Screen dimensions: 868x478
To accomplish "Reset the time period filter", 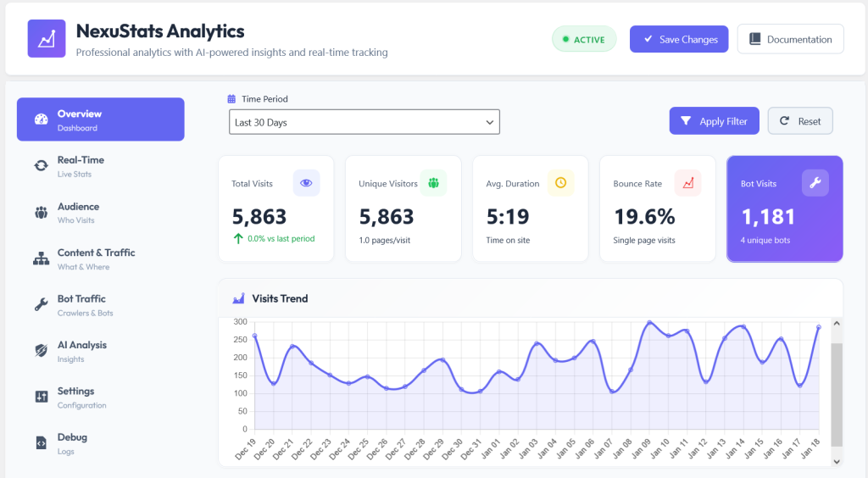I will coord(800,121).
